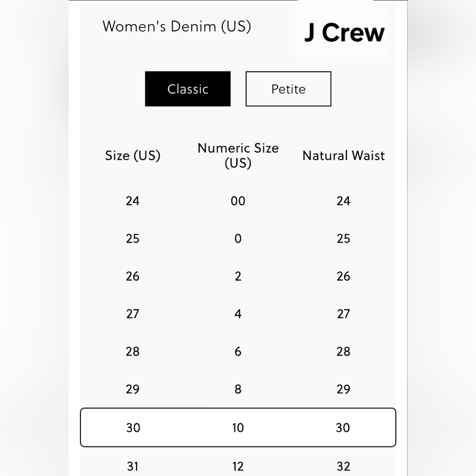Select the highlighted size 30 row
This screenshot has width=476, height=476.
point(238,427)
